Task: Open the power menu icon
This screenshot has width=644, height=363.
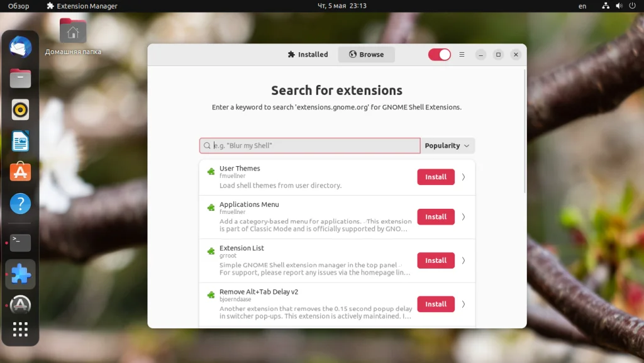Action: click(x=632, y=6)
